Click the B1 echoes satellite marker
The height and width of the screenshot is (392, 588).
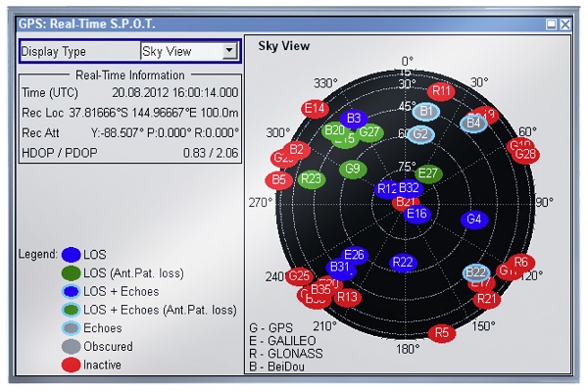click(426, 112)
